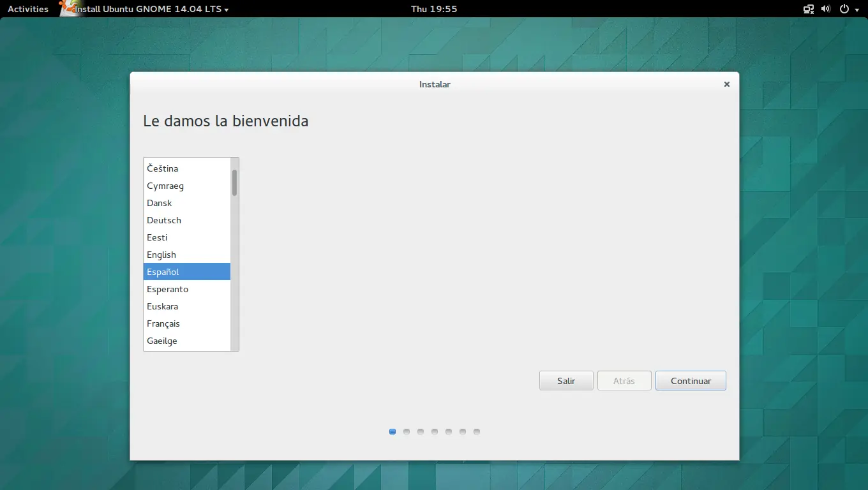868x490 pixels.
Task: Select Čeština in the language list
Action: click(x=187, y=168)
